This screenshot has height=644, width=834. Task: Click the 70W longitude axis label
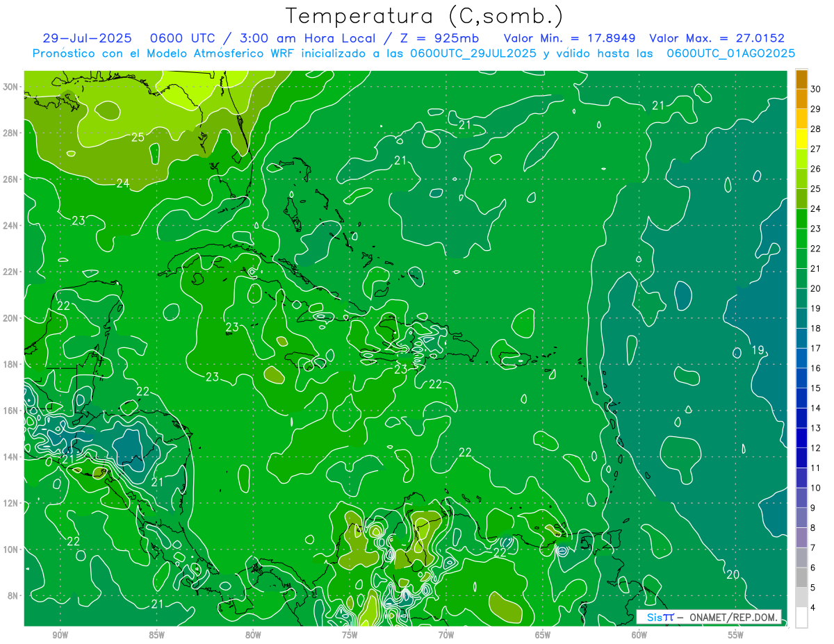[446, 635]
